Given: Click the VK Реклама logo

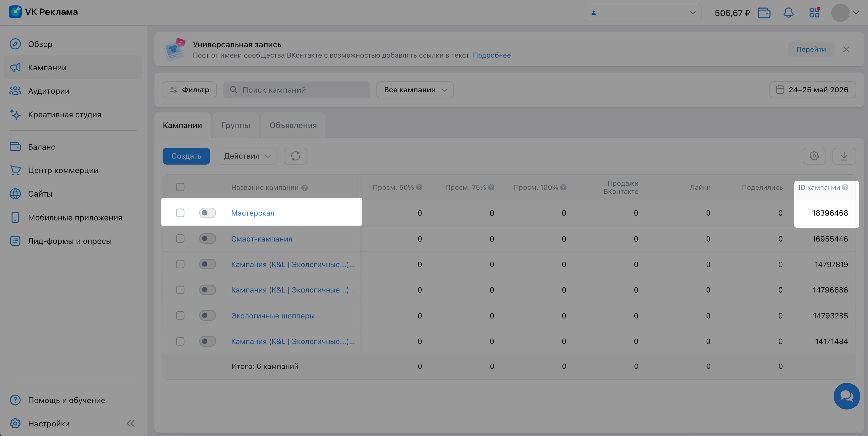Looking at the screenshot, I should pyautogui.click(x=44, y=12).
